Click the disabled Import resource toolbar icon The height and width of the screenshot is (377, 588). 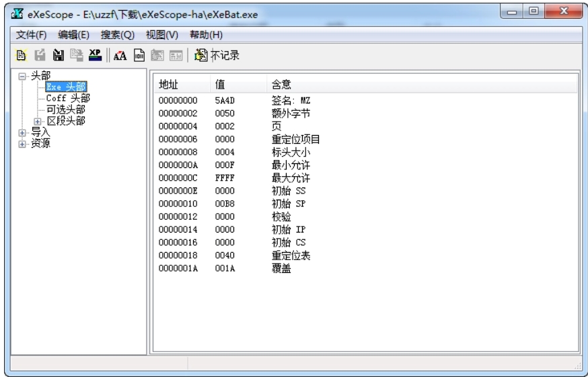click(x=77, y=56)
